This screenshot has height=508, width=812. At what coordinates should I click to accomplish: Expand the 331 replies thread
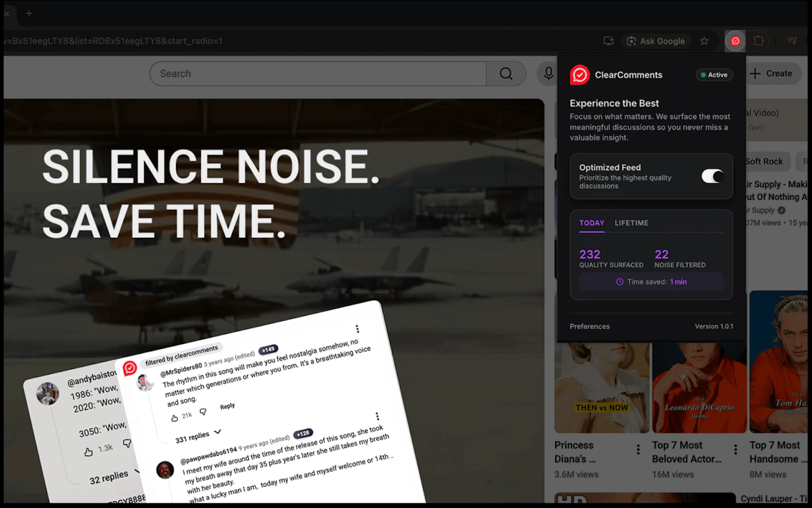click(x=198, y=436)
